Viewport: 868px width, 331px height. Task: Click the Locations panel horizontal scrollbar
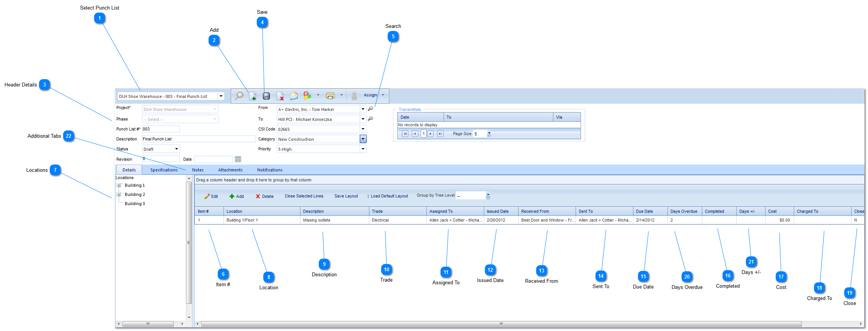(x=148, y=324)
